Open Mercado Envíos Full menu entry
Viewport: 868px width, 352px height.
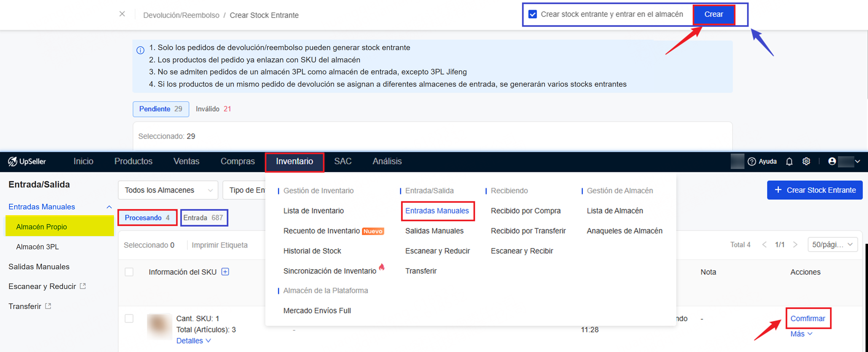tap(317, 310)
